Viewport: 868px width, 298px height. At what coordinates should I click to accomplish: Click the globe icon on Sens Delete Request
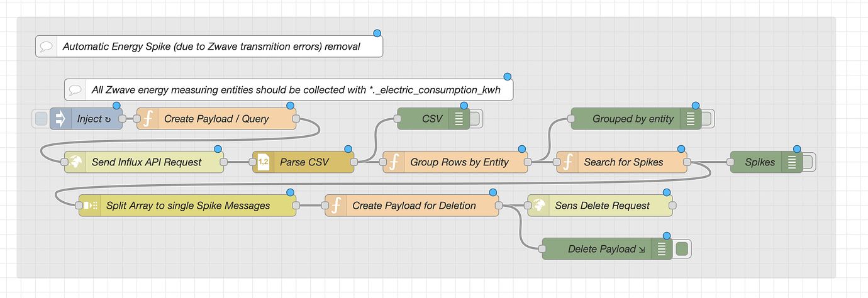tap(538, 206)
